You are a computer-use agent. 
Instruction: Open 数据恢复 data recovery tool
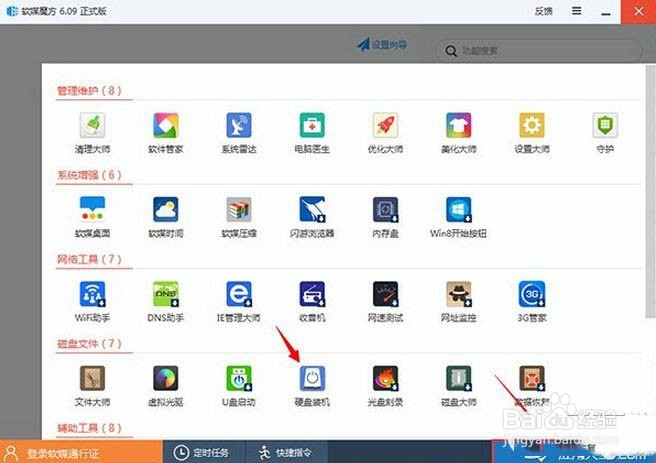[x=532, y=386]
